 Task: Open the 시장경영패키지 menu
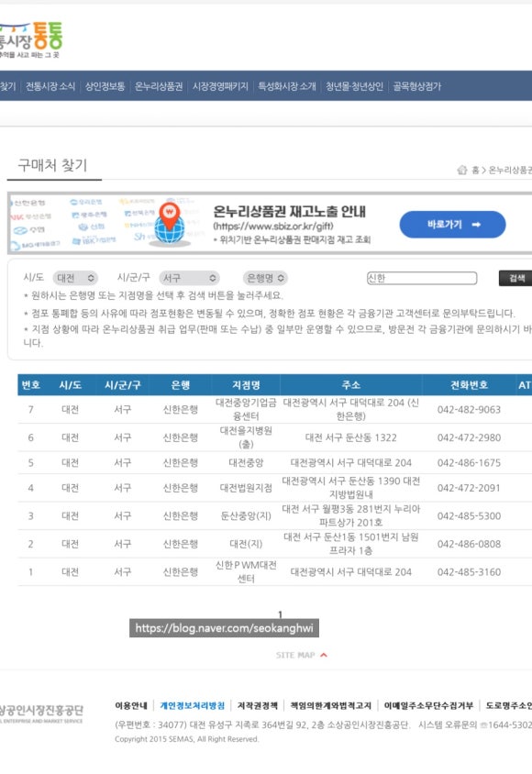220,86
